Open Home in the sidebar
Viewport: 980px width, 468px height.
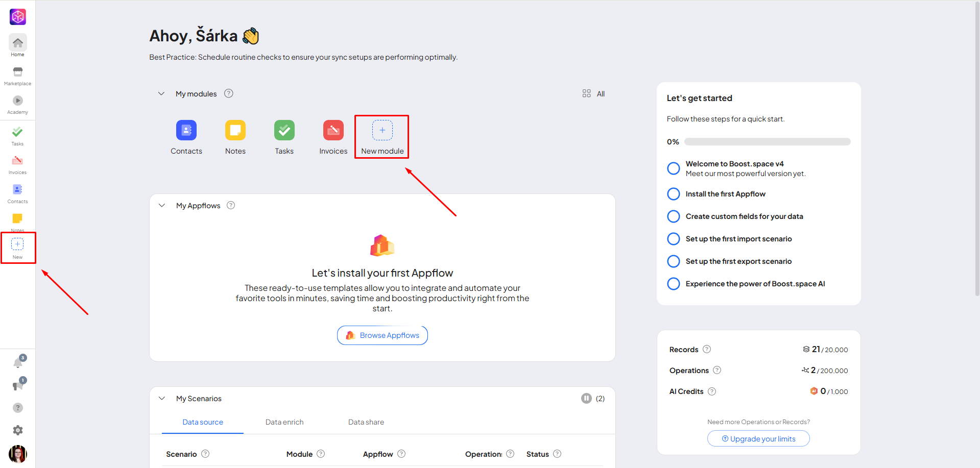coord(18,46)
